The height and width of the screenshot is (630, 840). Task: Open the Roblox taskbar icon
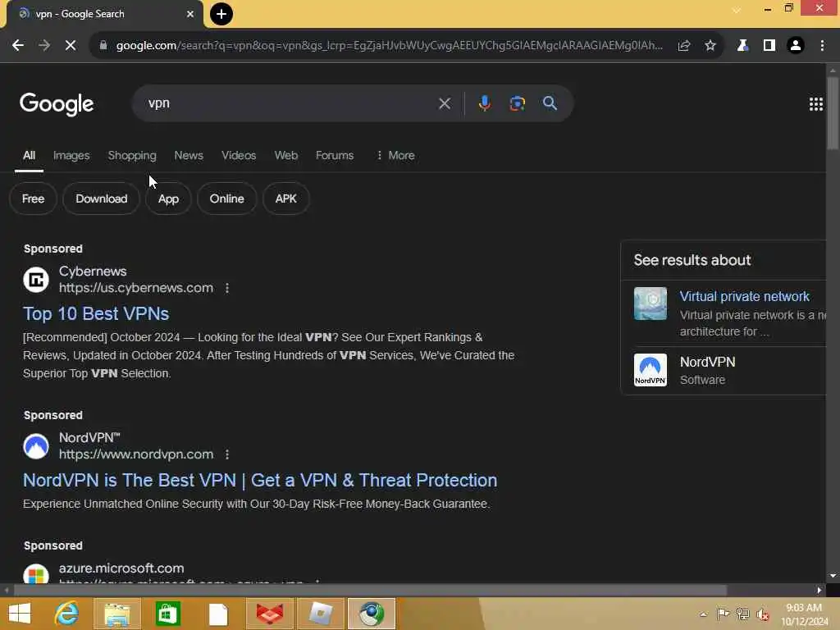321,614
